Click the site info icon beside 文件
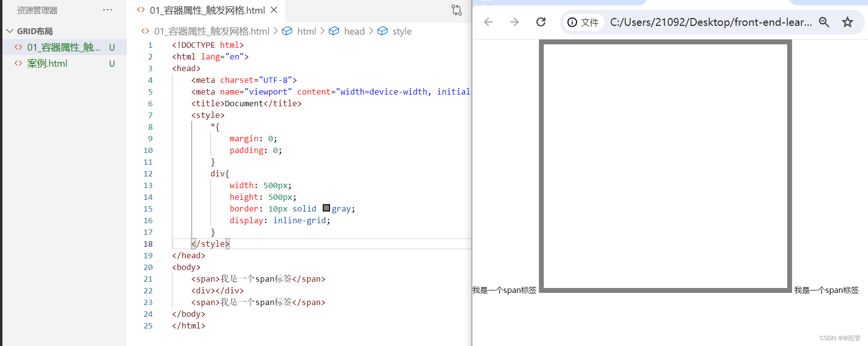Viewport: 868px width, 346px height. [573, 22]
